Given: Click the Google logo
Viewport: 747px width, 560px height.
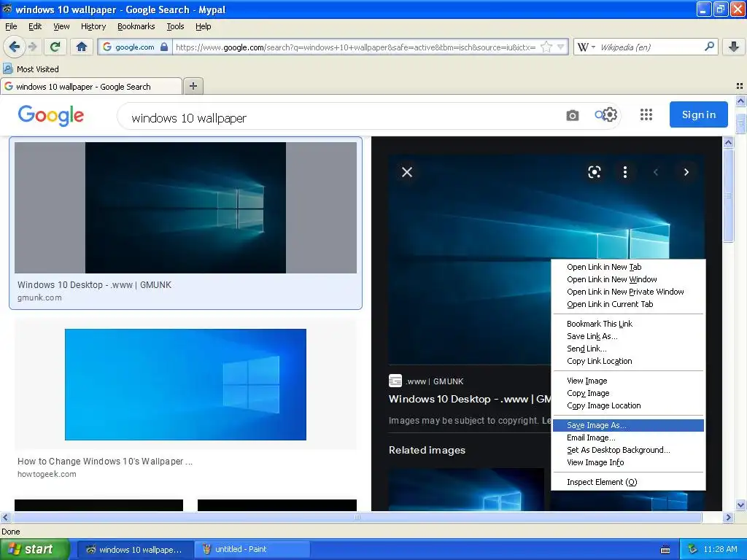Looking at the screenshot, I should pos(50,116).
